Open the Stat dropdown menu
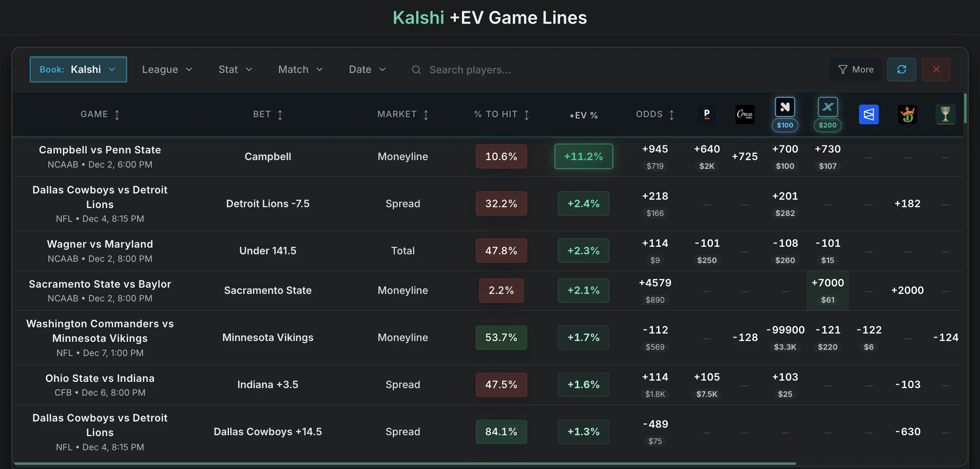 (x=235, y=69)
